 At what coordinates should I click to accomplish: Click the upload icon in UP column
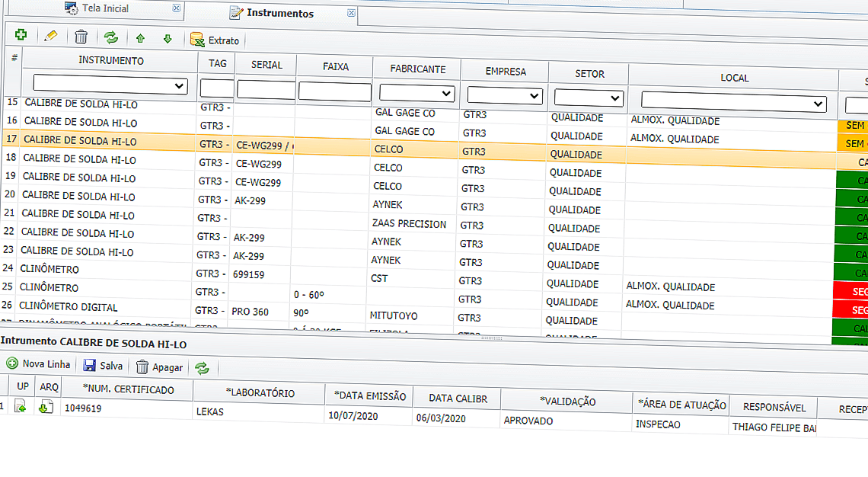pos(21,407)
